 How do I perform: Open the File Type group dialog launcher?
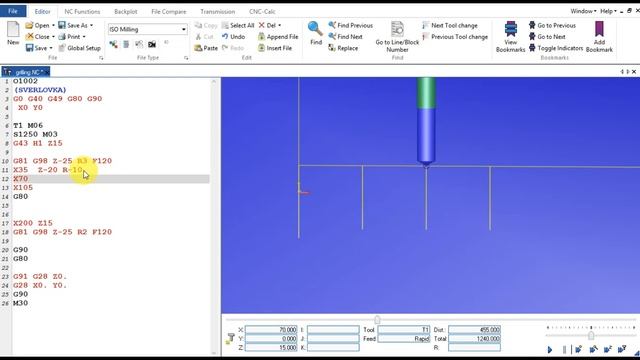[186, 58]
